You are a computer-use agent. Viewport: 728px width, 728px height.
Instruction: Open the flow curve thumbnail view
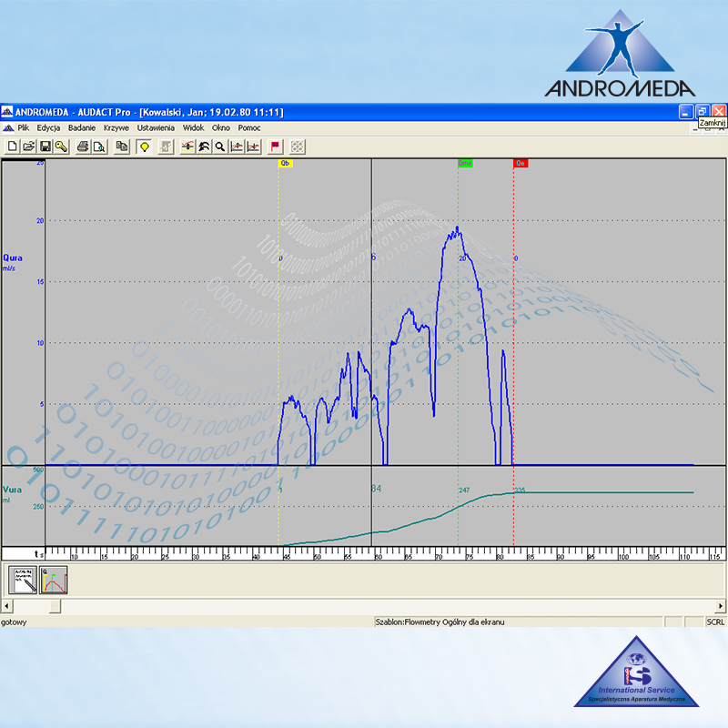tap(53, 580)
